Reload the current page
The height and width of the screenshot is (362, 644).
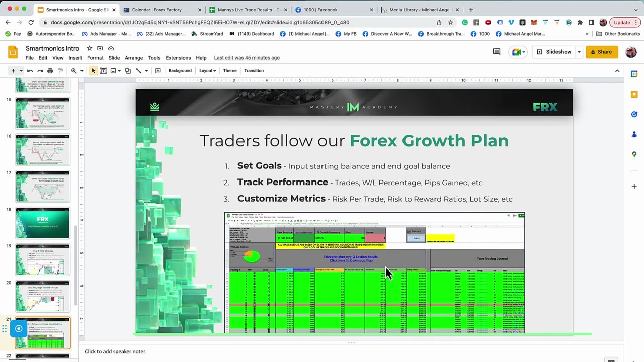coord(31,22)
